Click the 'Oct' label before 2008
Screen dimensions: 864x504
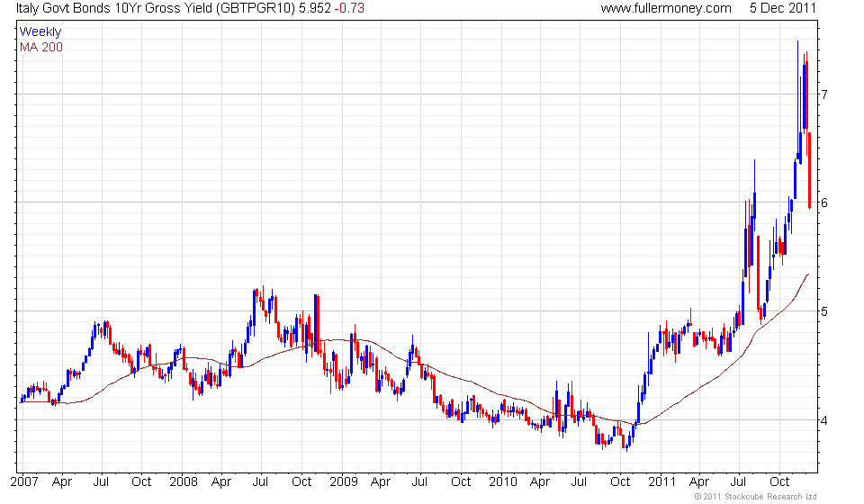pyautogui.click(x=141, y=482)
